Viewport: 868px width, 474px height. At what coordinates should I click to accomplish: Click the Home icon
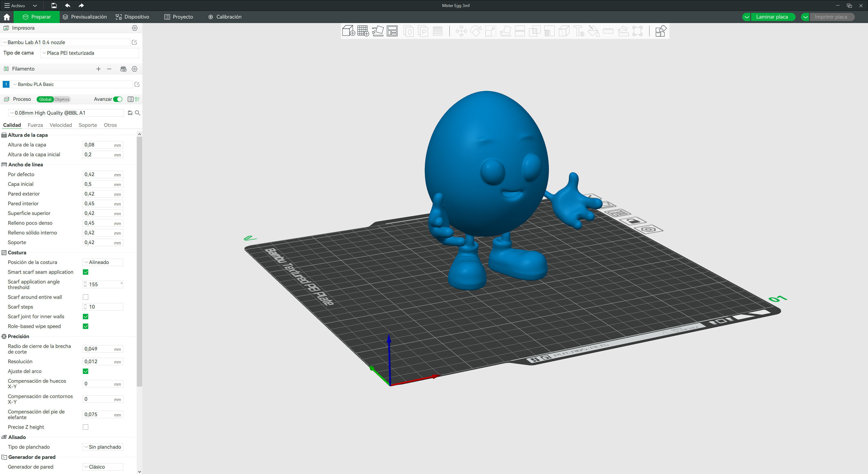(7, 17)
